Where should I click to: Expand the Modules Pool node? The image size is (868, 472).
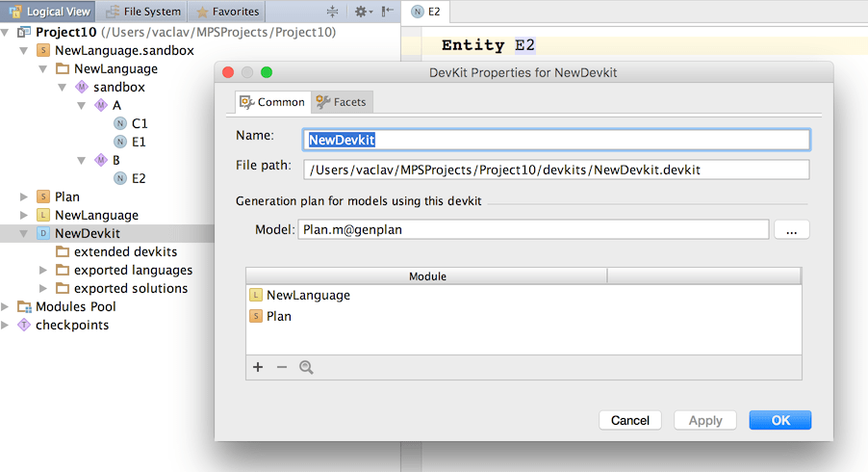6,306
